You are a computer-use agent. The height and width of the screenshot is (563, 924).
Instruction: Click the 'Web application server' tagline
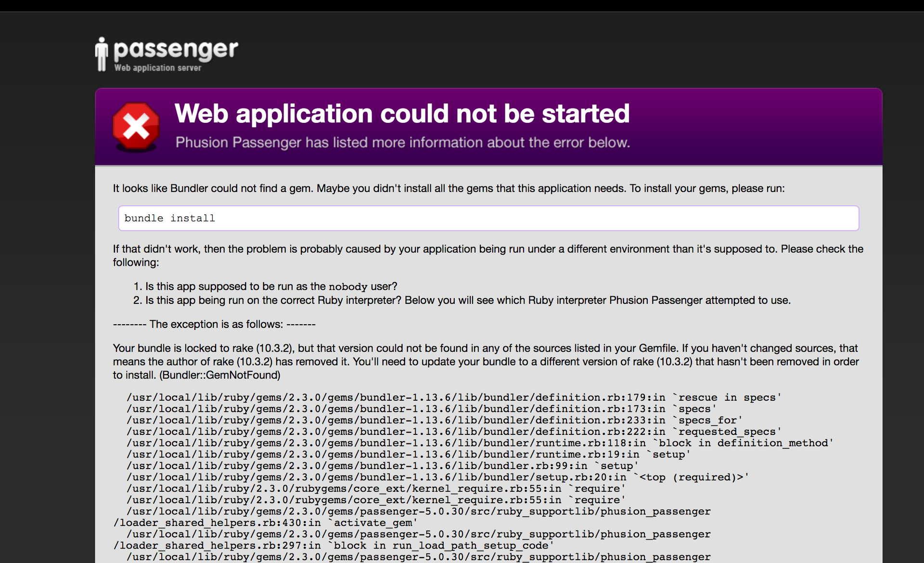coord(158,68)
